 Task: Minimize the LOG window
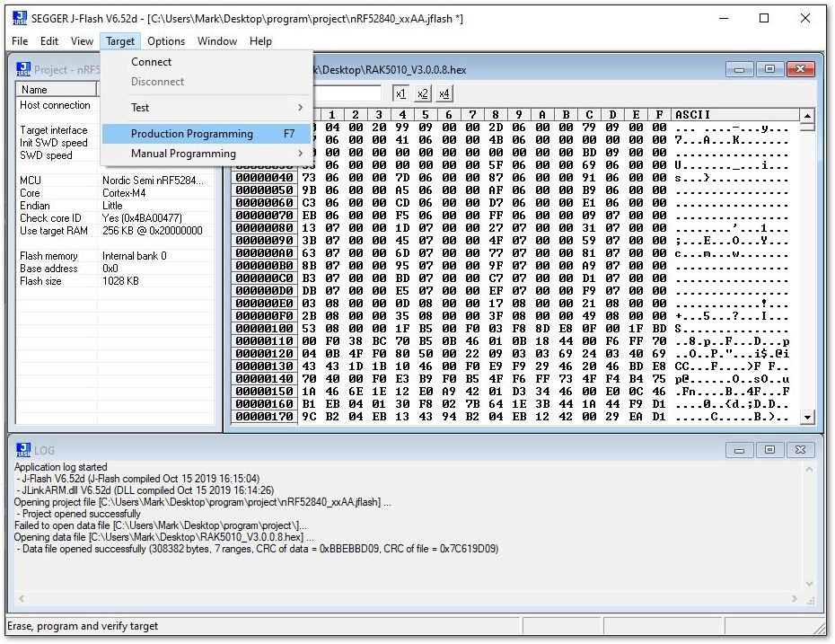pos(739,450)
